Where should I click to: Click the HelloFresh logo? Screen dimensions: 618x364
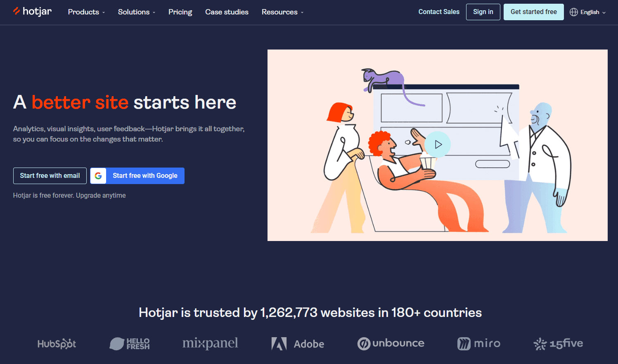tap(130, 344)
